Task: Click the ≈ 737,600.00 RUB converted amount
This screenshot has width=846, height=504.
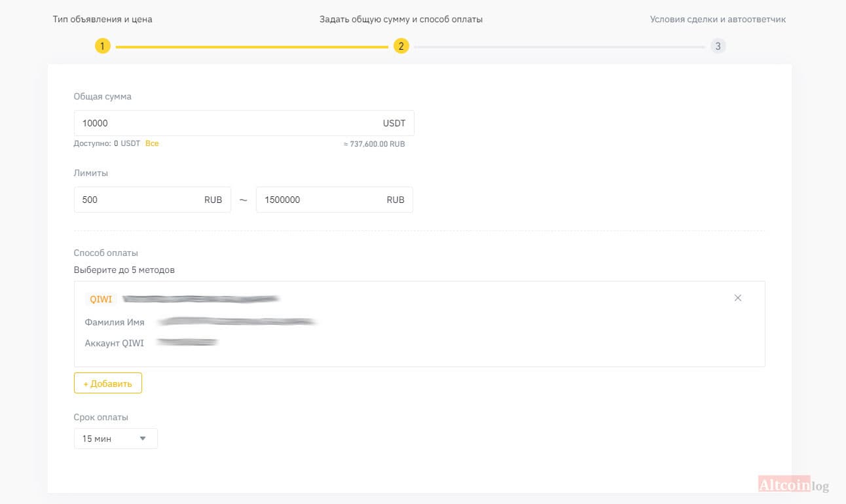Action: 375,144
